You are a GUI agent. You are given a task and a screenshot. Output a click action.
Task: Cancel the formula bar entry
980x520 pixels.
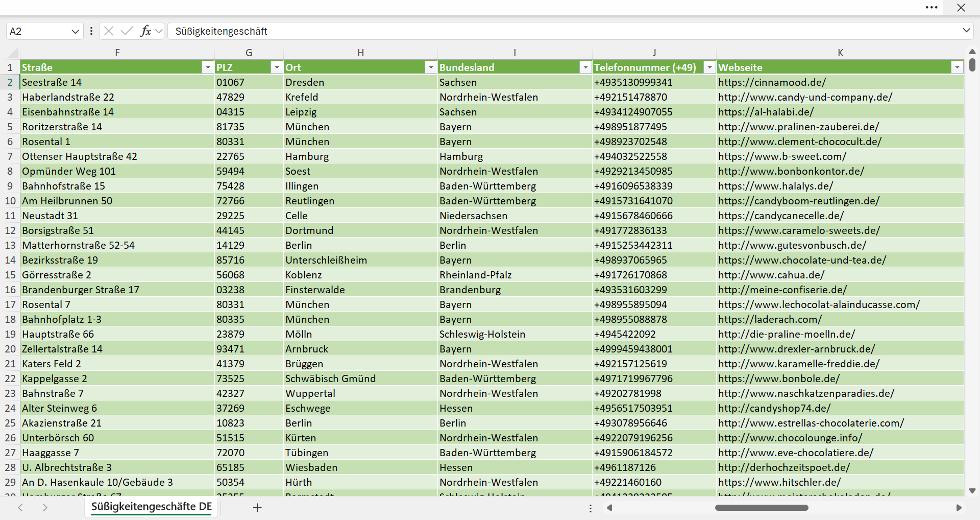(x=108, y=31)
